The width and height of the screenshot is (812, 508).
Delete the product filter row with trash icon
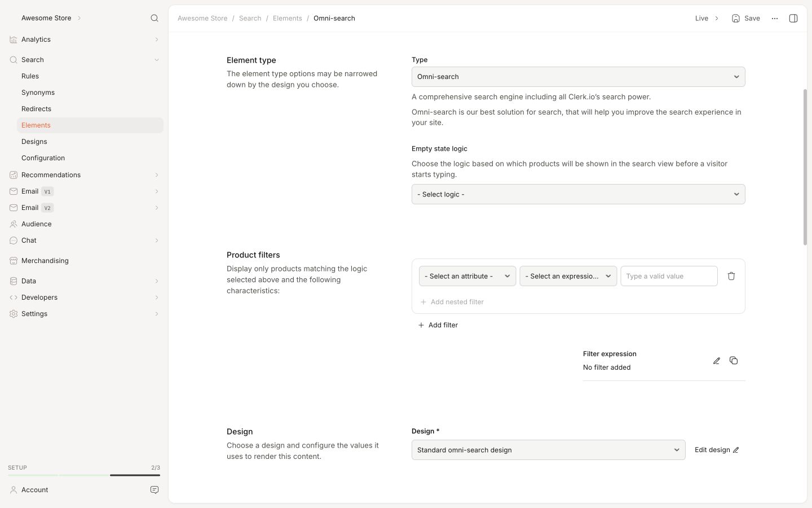click(731, 276)
